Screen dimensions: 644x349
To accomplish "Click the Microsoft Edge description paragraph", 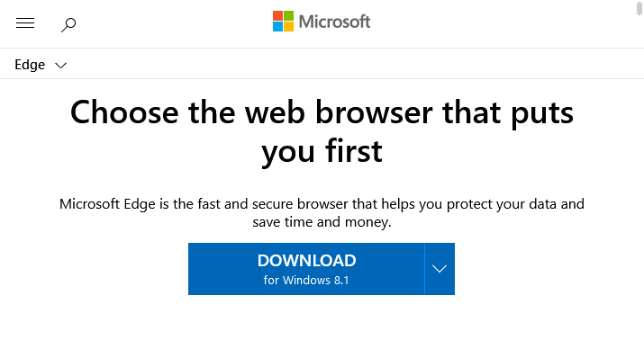I will click(x=322, y=213).
